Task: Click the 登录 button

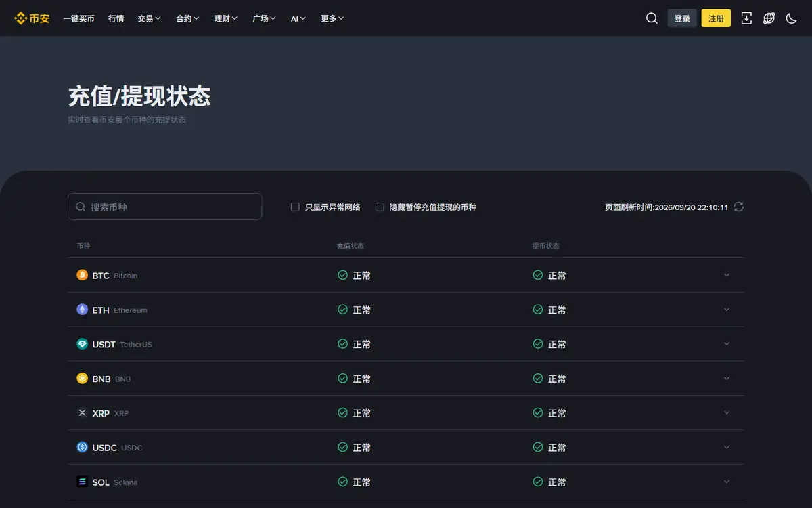Action: 682,18
